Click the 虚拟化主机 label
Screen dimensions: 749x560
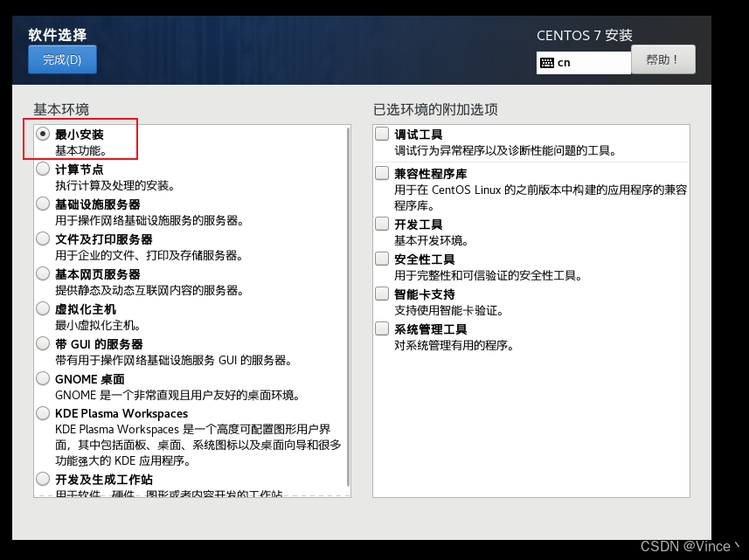(86, 309)
